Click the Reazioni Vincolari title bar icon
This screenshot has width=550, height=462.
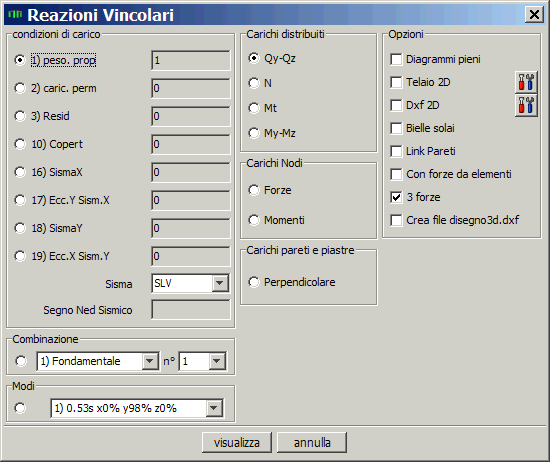15,14
